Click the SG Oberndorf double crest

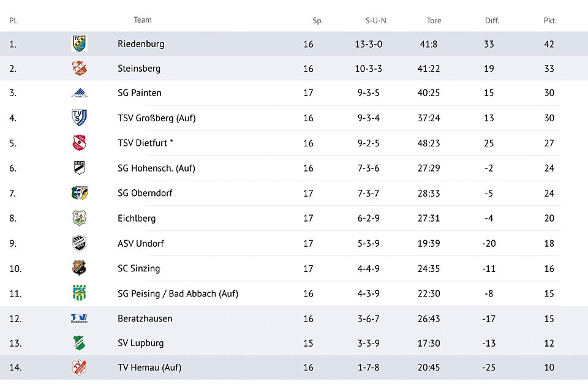[x=79, y=193]
